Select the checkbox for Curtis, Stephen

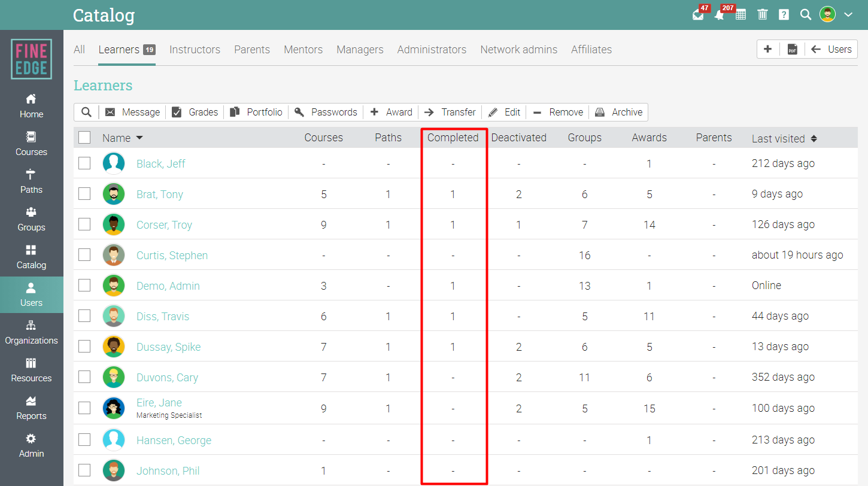pyautogui.click(x=84, y=255)
